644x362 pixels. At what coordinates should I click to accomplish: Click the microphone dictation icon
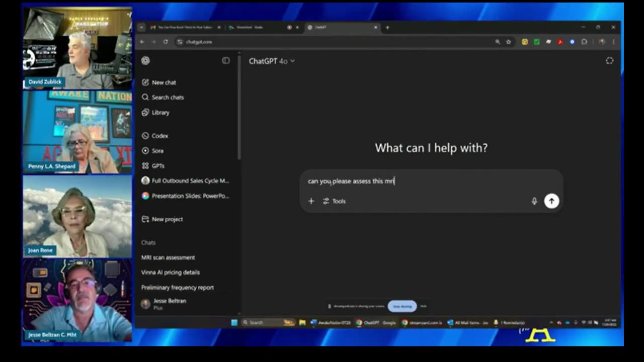coord(534,201)
